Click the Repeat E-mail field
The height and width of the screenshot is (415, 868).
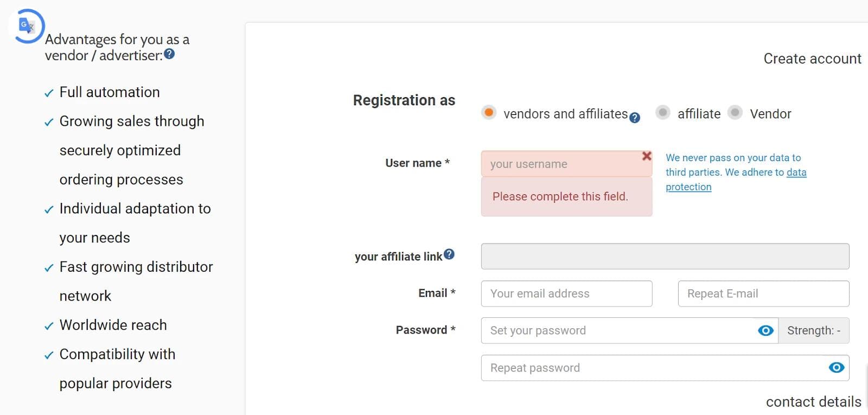tap(763, 293)
